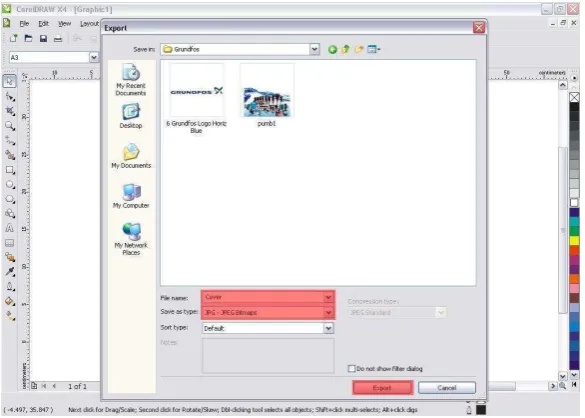The height and width of the screenshot is (418, 585).
Task: Click the Open folder toolbar icon
Action: 28,38
